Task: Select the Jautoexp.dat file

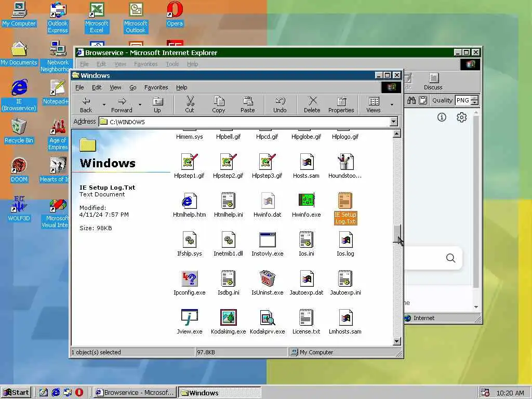Action: [307, 283]
